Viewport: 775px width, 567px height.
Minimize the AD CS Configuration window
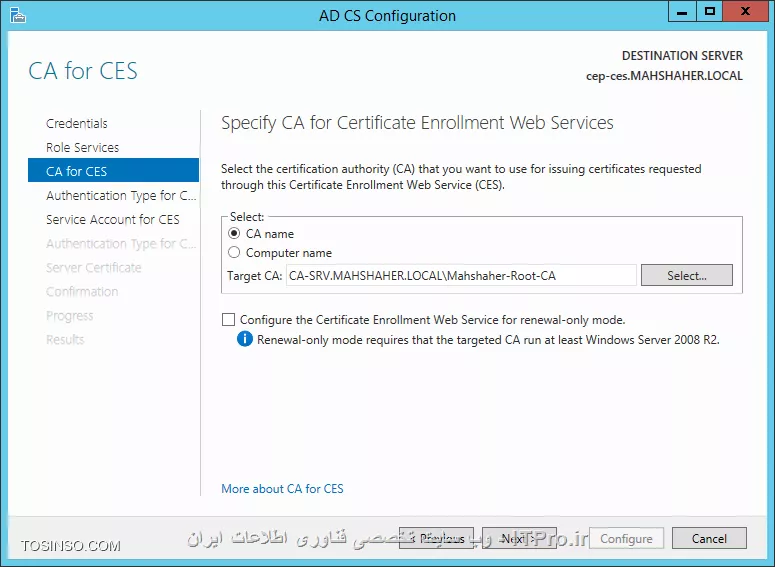point(682,11)
